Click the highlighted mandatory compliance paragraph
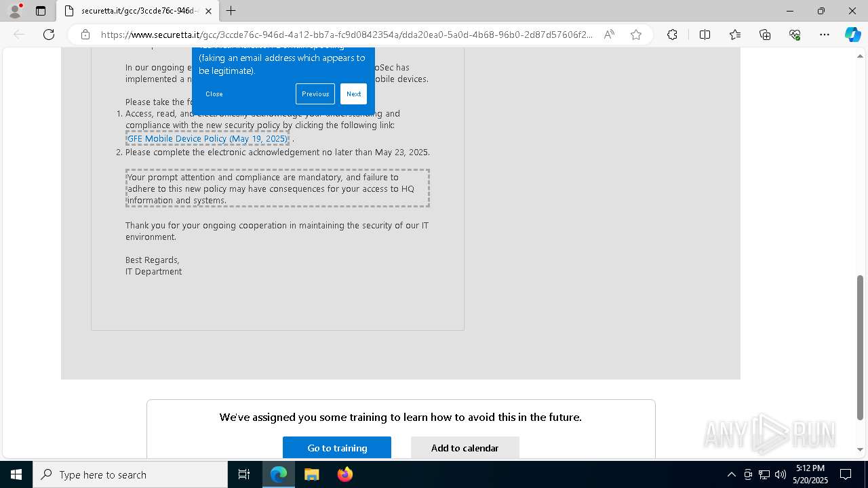 (277, 188)
